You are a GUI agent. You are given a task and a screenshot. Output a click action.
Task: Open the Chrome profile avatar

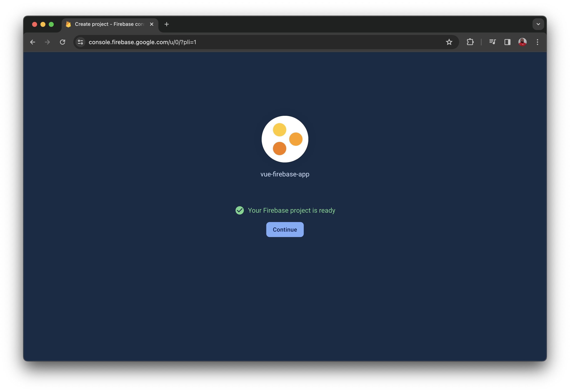[522, 42]
